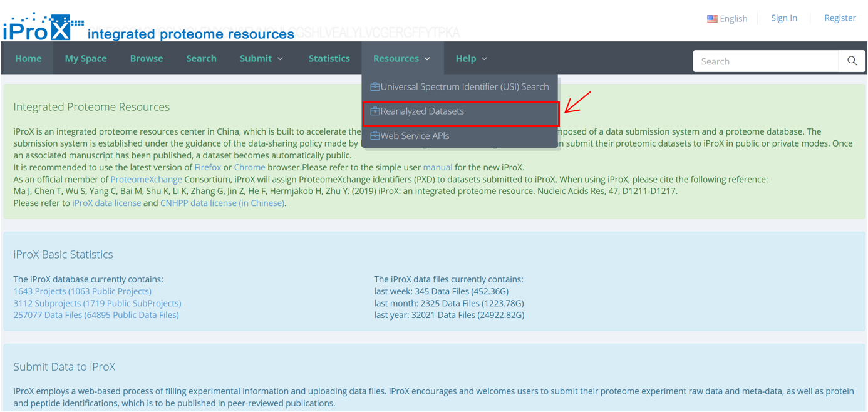
Task: Open the Chrome link
Action: coord(249,167)
